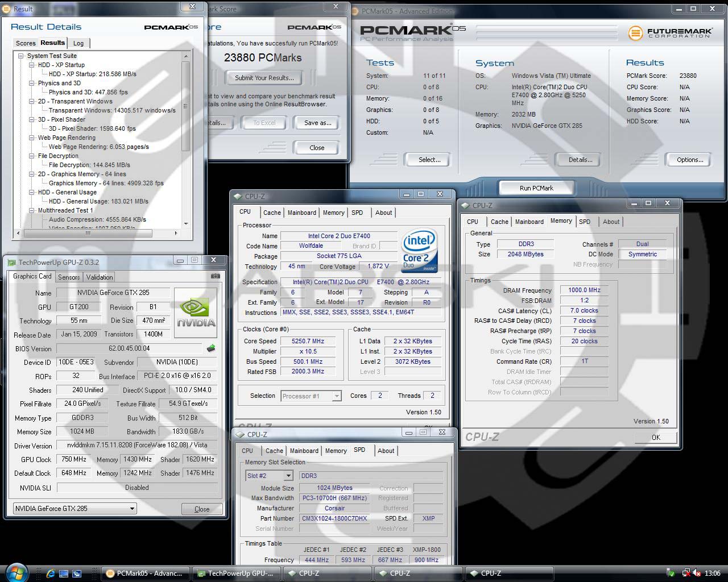Open the Processor #1 selection dropdown
Screen dimensions: 728x582
(337, 396)
